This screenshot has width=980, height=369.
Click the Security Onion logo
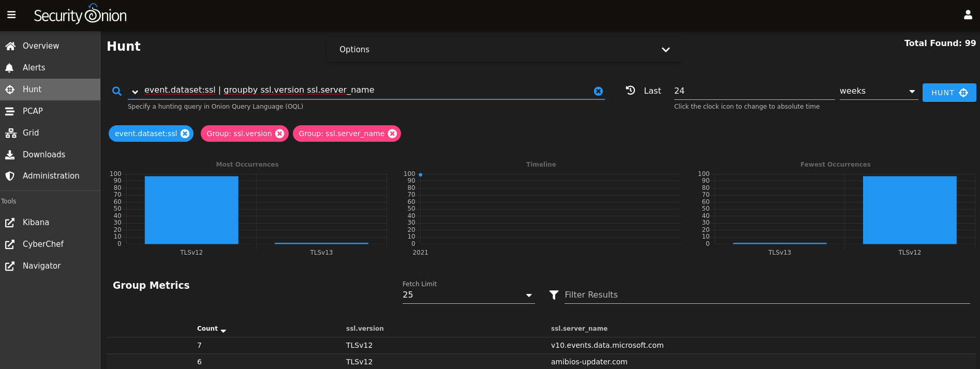coord(80,14)
